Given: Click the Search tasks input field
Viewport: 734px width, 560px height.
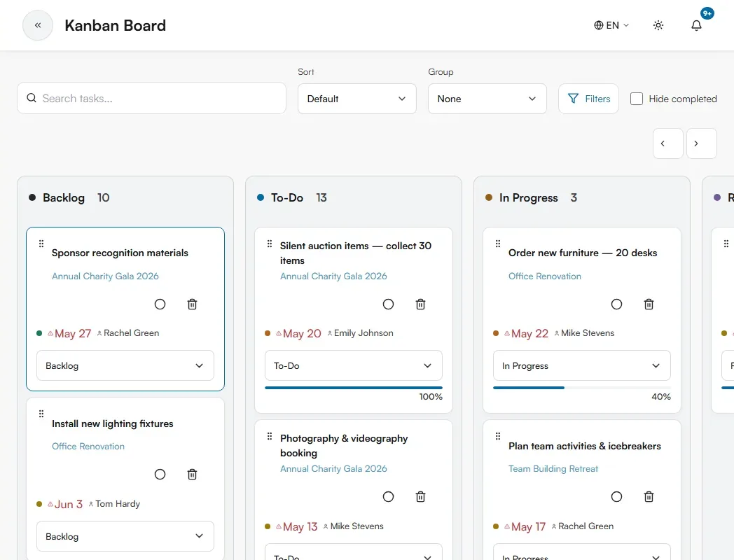Looking at the screenshot, I should 152,98.
